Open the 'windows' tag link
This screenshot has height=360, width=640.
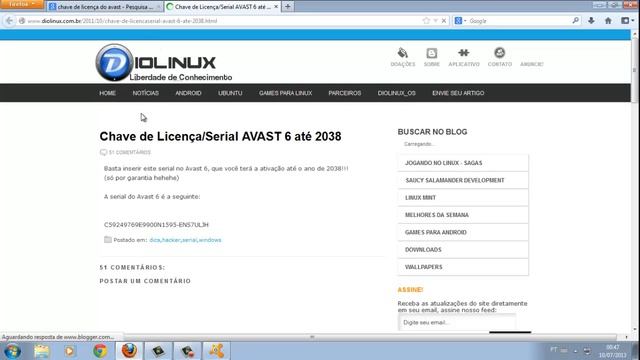[x=210, y=240]
